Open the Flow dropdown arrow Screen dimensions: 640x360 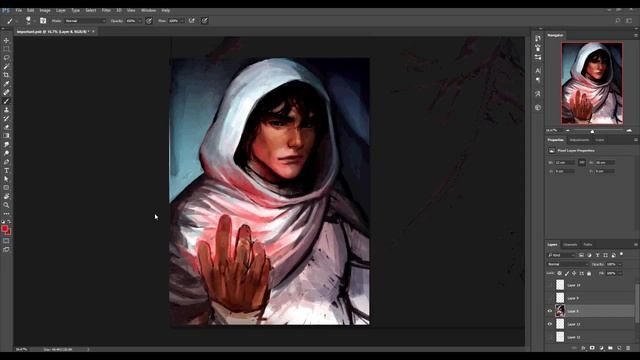tap(182, 21)
